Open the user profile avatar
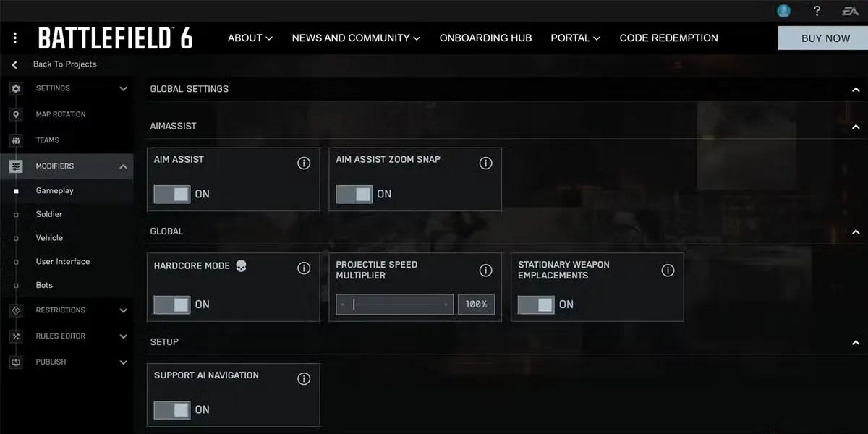The width and height of the screenshot is (868, 434). point(783,11)
